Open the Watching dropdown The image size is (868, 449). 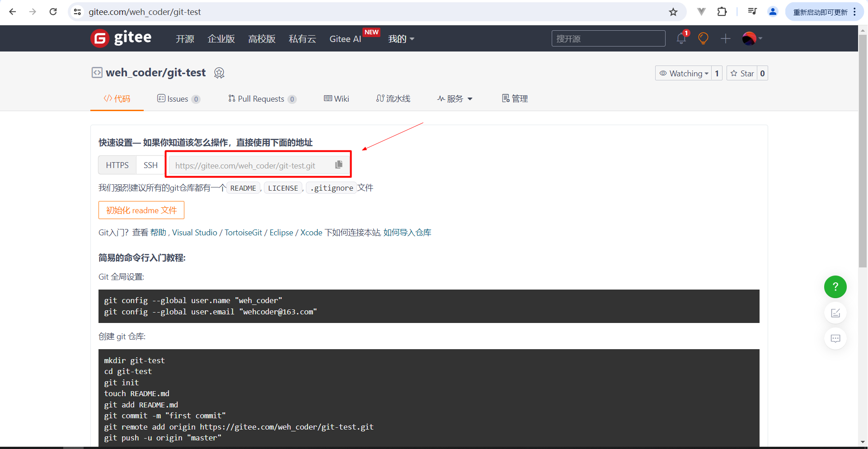coord(683,73)
